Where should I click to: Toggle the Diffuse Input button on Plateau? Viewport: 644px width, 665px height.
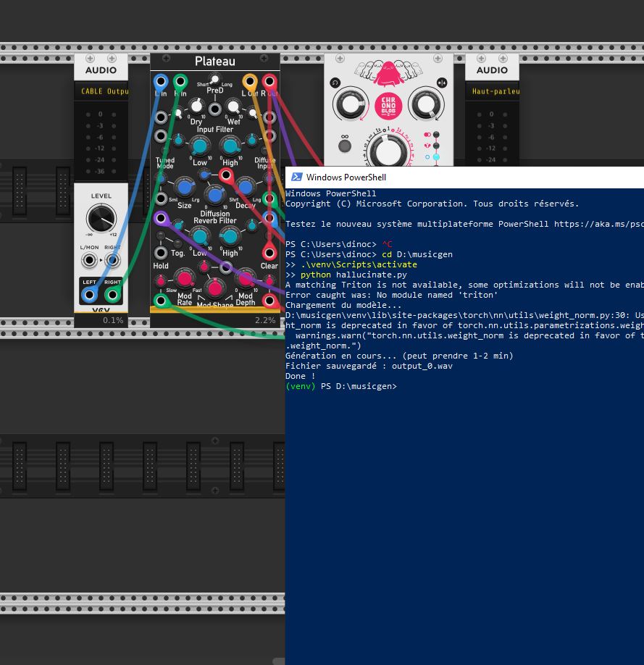coord(264,151)
